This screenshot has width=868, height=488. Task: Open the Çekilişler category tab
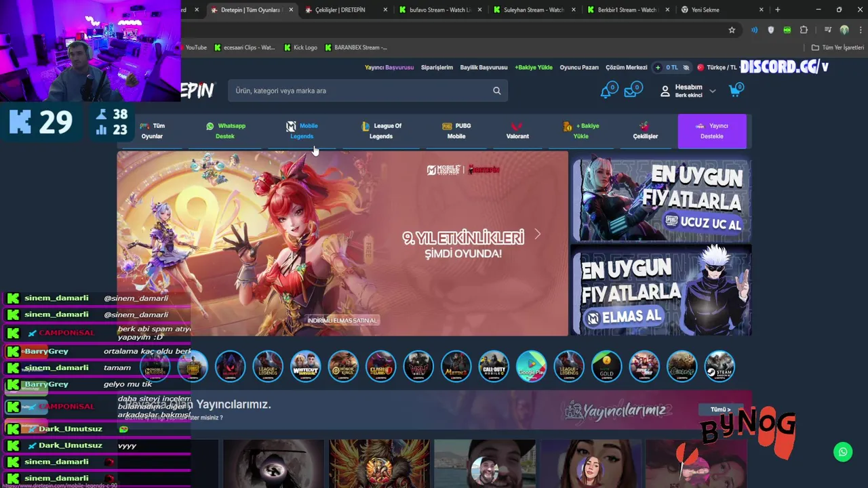[645, 131]
